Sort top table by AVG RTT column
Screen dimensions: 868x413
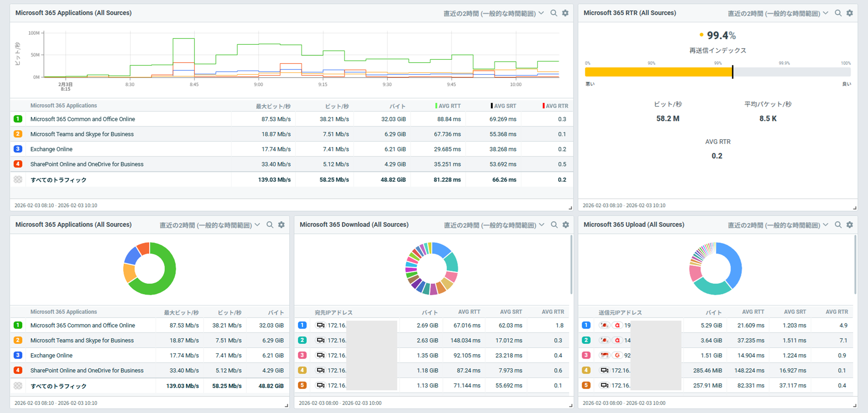pos(449,106)
